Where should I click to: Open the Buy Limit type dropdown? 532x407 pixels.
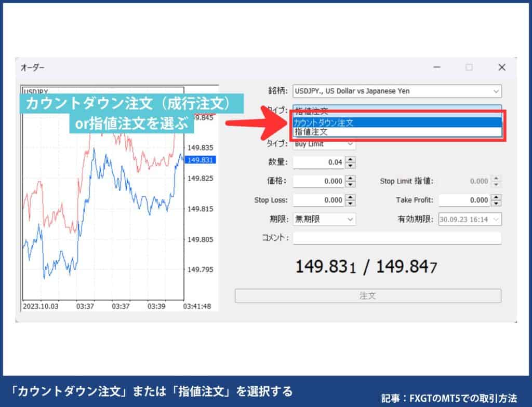click(324, 144)
